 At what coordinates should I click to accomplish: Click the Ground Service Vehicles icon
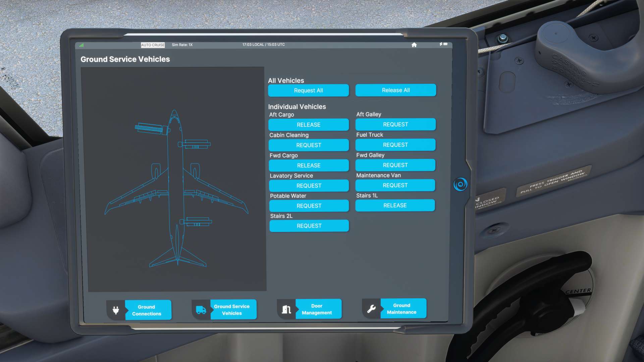pos(201,309)
